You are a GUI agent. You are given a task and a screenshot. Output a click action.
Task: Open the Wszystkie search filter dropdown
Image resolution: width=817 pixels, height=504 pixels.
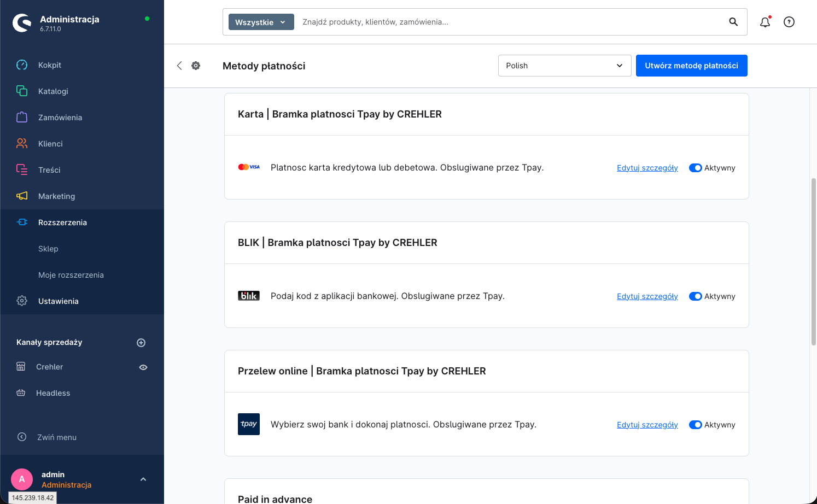(261, 22)
